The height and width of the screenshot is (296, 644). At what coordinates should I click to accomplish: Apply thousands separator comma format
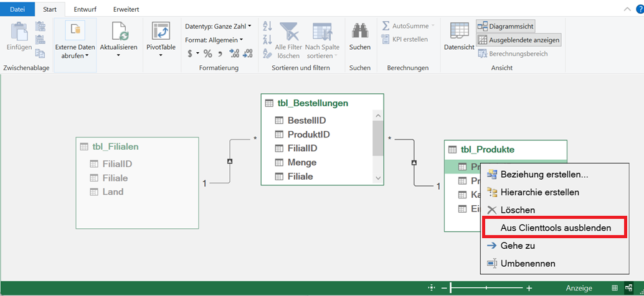220,53
